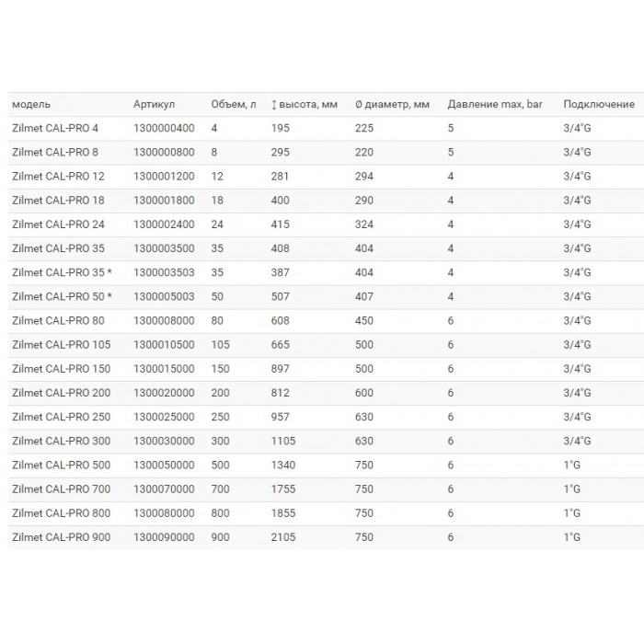Click height value 1105
This screenshot has width=644, height=644.
coord(283,441)
